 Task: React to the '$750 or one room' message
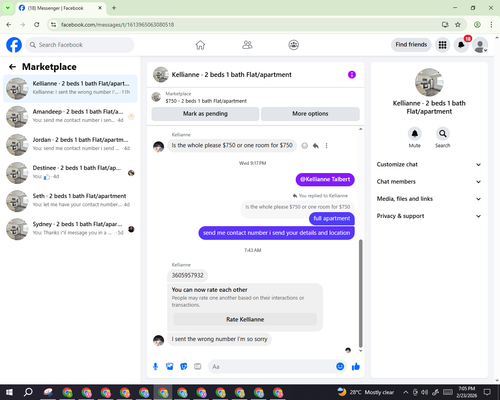304,146
